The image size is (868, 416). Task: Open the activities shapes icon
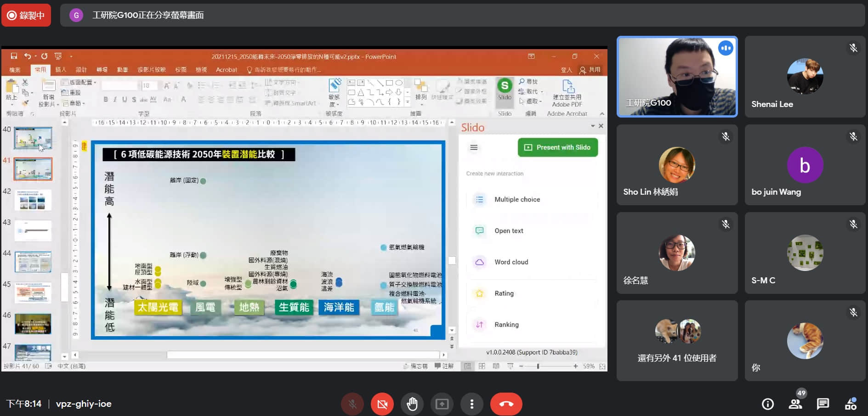click(x=851, y=404)
